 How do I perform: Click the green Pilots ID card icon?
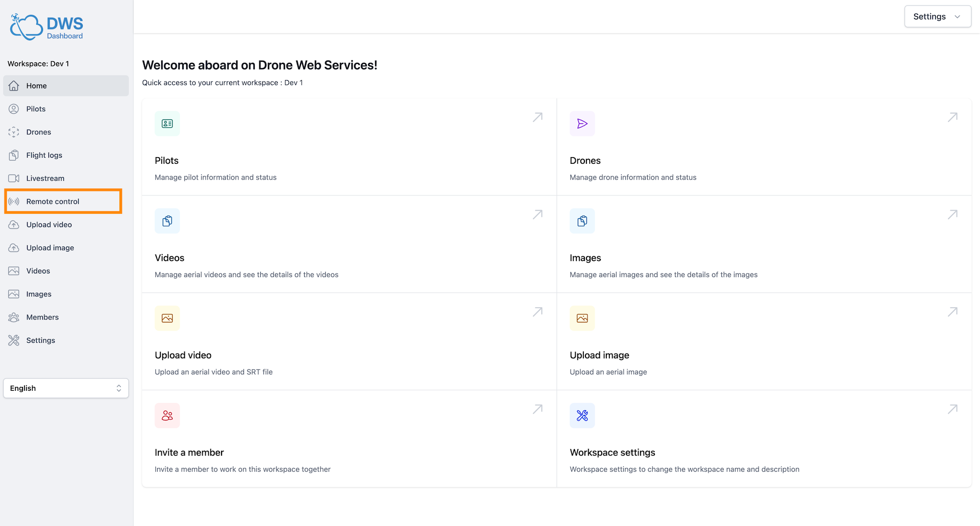click(167, 123)
